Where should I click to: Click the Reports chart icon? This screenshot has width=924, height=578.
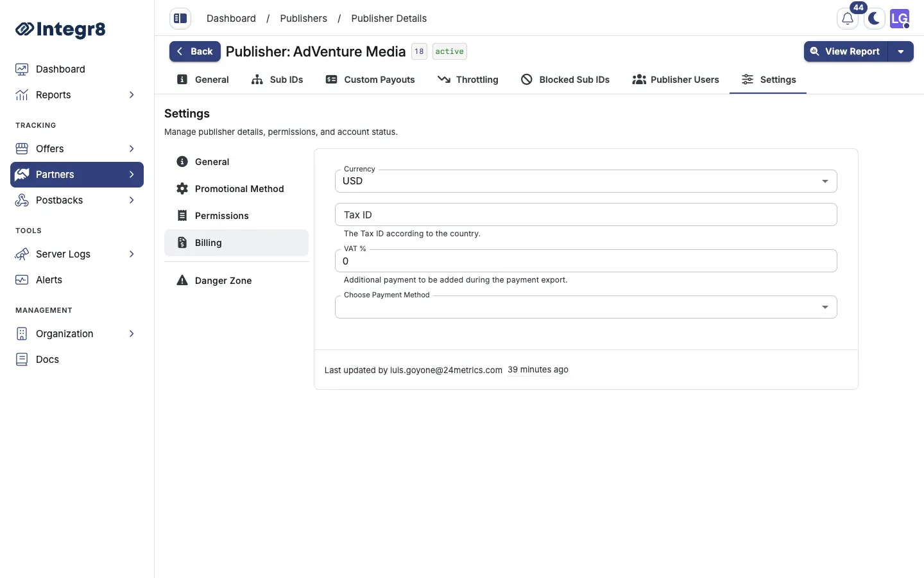pyautogui.click(x=22, y=95)
